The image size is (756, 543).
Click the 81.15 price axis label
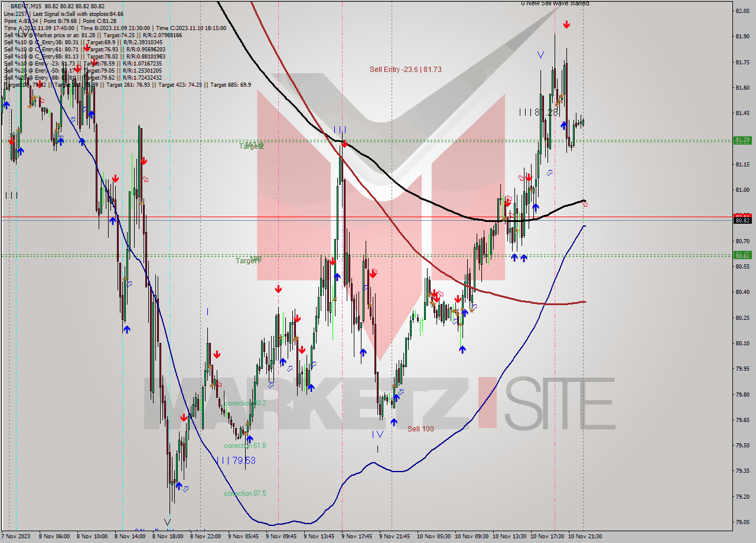pyautogui.click(x=742, y=164)
